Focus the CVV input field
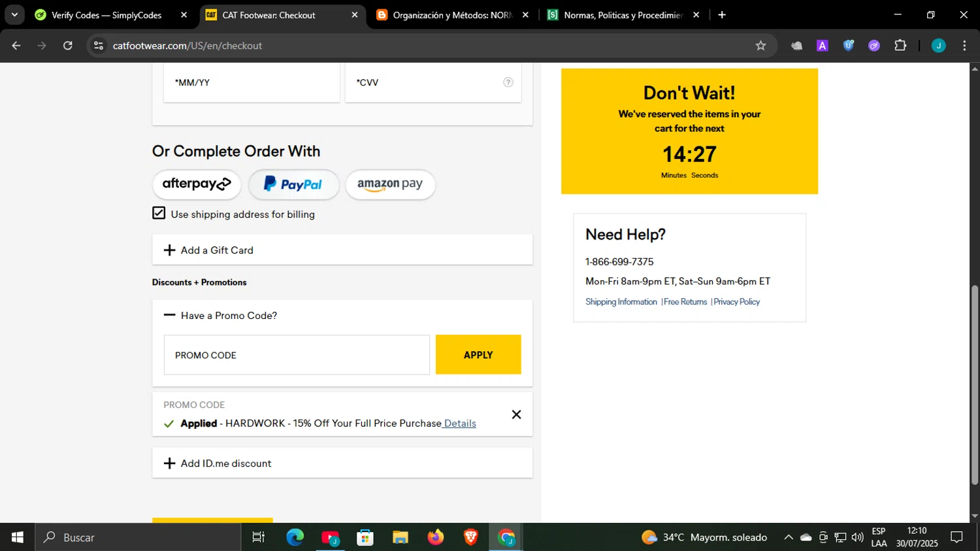980x551 pixels. (433, 82)
